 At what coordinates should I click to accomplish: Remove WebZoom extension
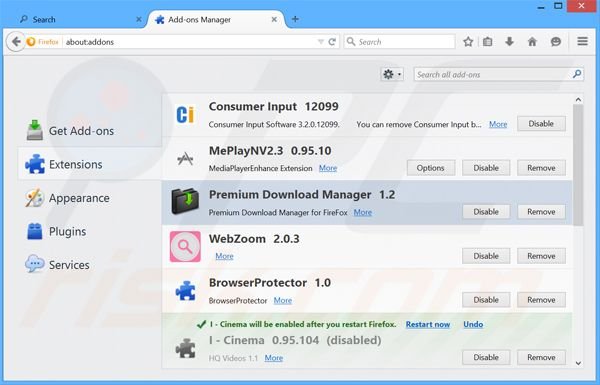tap(541, 256)
